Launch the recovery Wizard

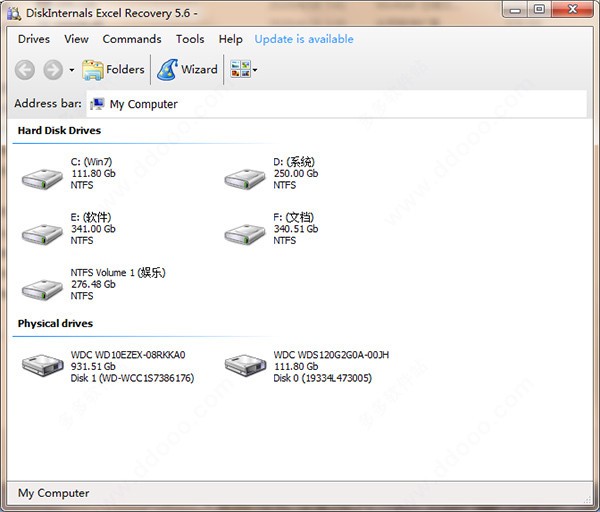click(187, 70)
